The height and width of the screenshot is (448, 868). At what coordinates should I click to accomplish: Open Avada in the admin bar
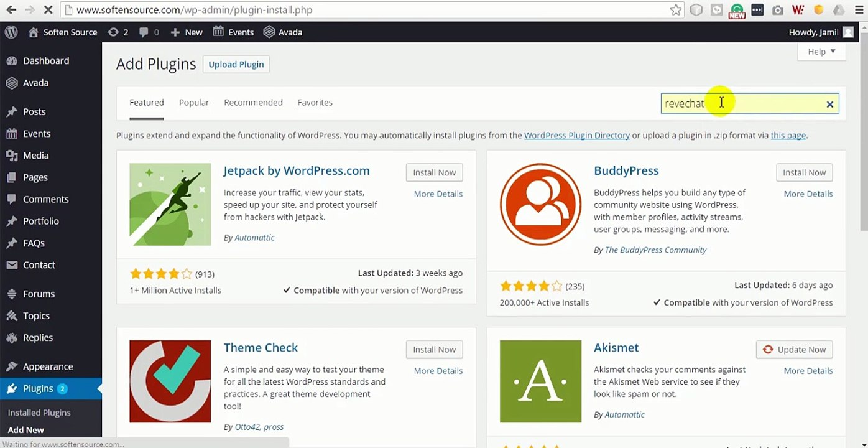[283, 32]
